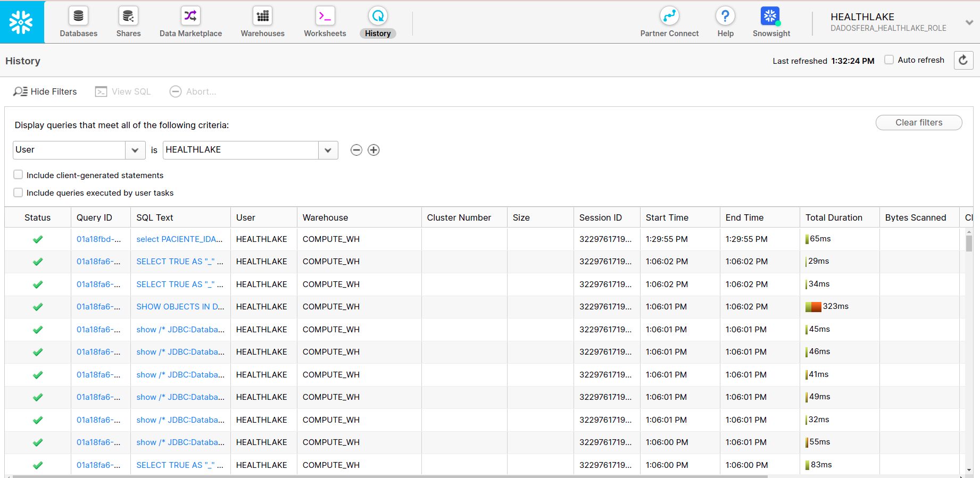Open the Data Marketplace icon
This screenshot has height=478, width=980.
tap(190, 16)
